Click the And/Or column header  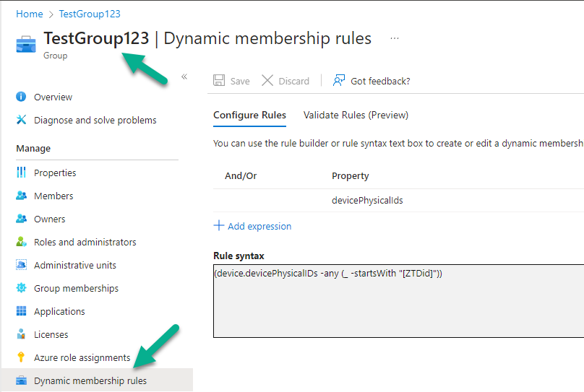(x=241, y=175)
